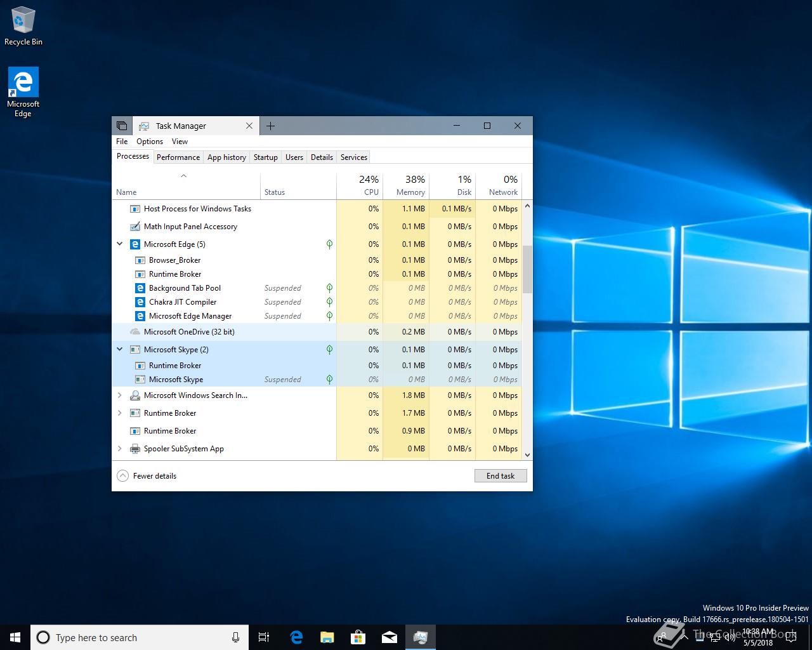The width and height of the screenshot is (812, 650).
Task: Click the Type here to search box
Action: tap(140, 637)
